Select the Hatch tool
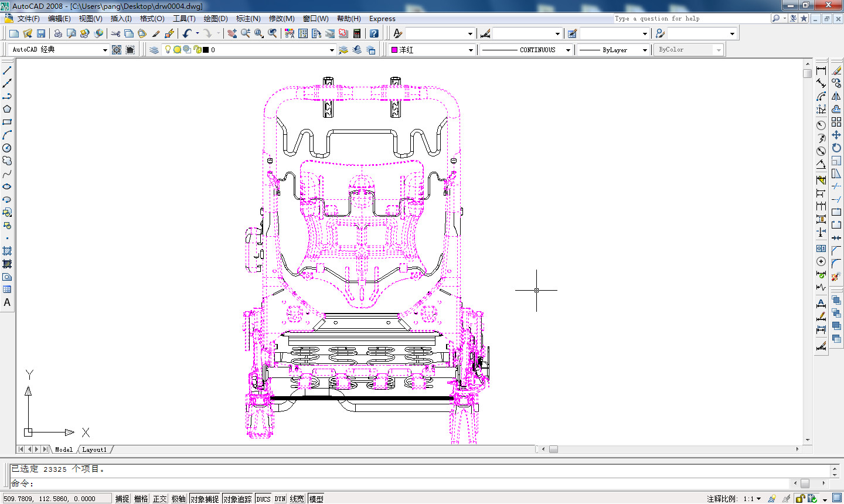Image resolution: width=844 pixels, height=504 pixels. 7,251
